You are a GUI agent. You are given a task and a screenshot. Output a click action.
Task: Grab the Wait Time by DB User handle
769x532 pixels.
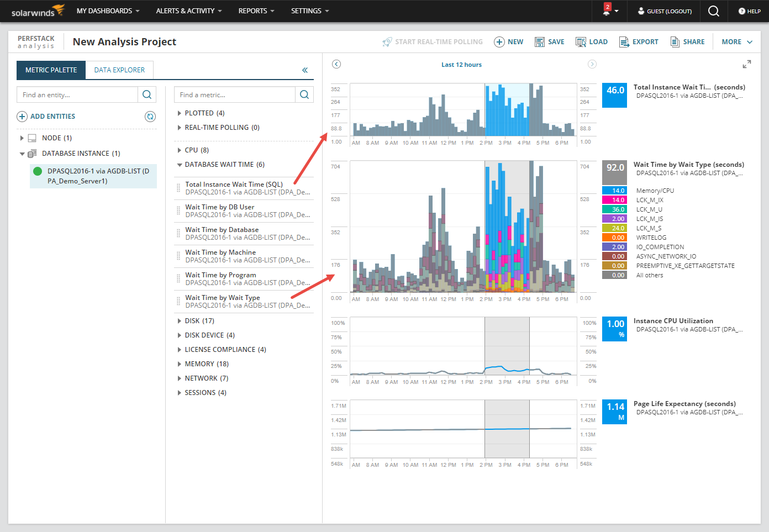178,210
